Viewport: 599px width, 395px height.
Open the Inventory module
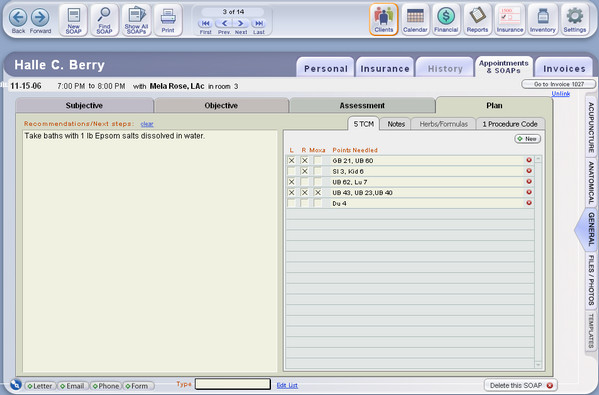coord(542,19)
